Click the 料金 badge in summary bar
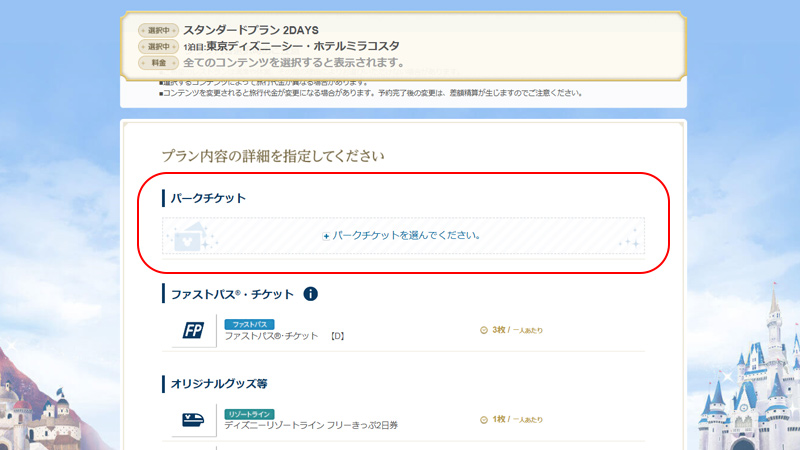The image size is (800, 450). pos(159,63)
